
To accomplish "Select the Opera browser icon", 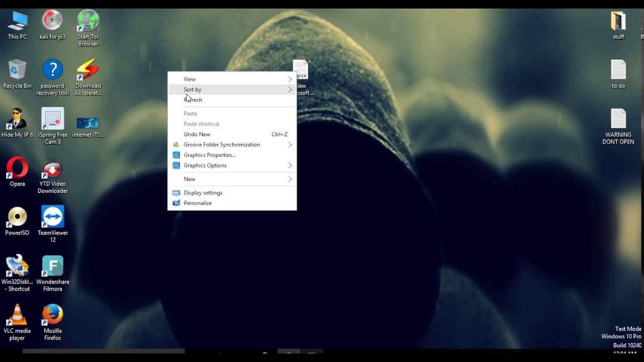I will click(17, 172).
